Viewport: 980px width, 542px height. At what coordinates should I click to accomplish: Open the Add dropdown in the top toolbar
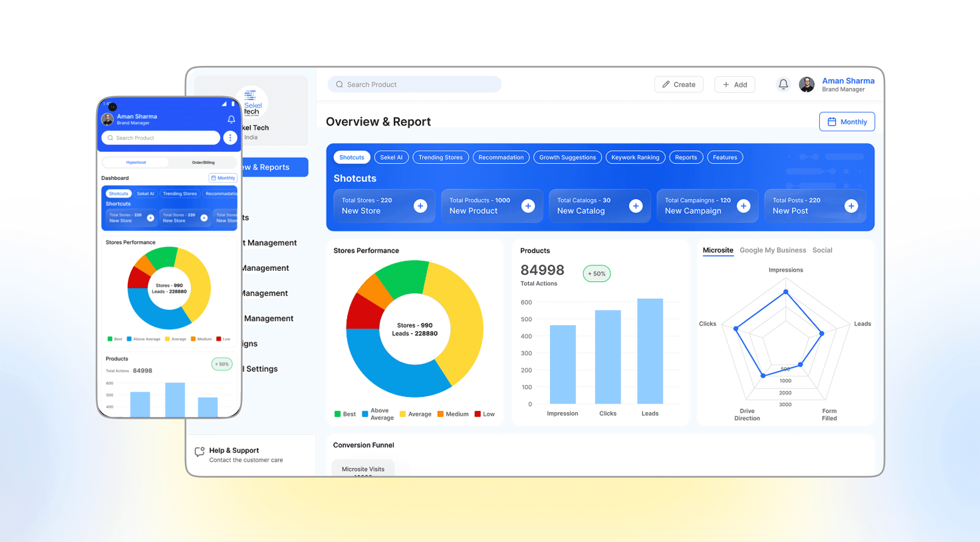734,84
